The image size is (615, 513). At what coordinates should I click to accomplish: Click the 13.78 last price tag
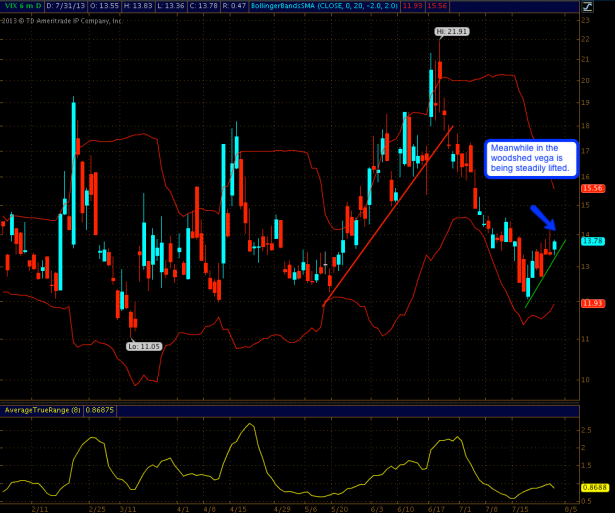(x=591, y=241)
